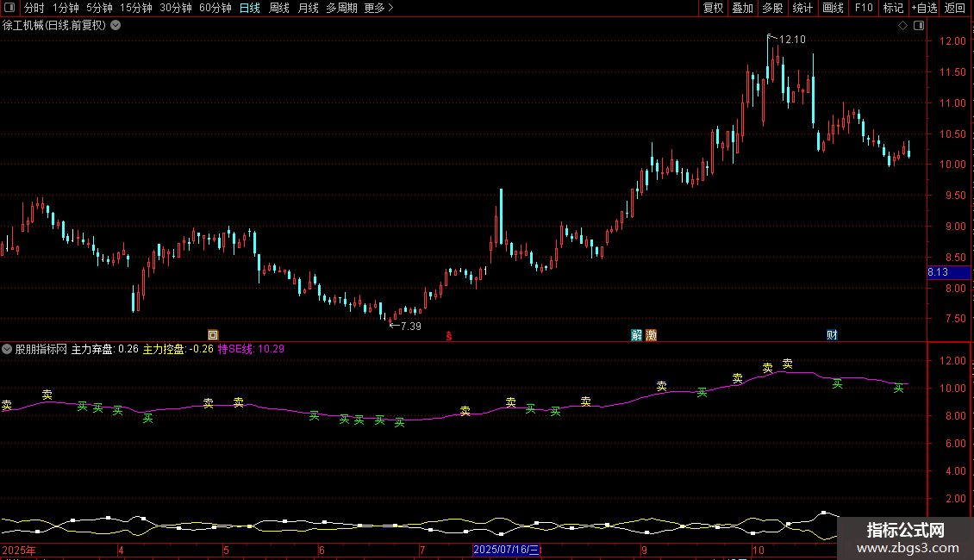Open the stock title dropdown arrow beside 徐工机械
Viewport: 974px width, 560px height.
pyautogui.click(x=116, y=26)
